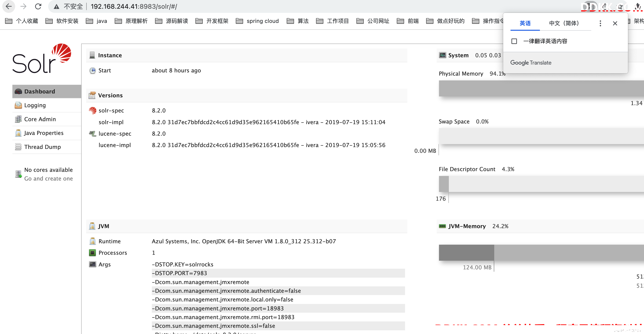
Task: Click the JVM-Memory RAM icon
Action: pos(442,226)
